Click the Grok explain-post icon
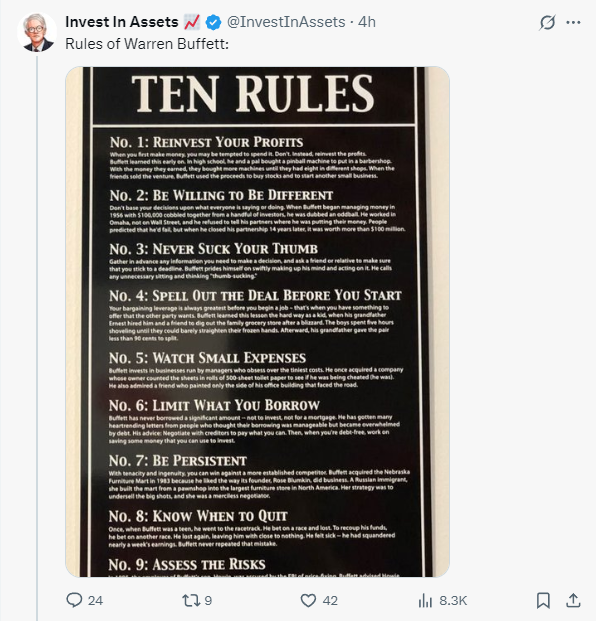Image resolution: width=596 pixels, height=621 pixels. tap(547, 23)
